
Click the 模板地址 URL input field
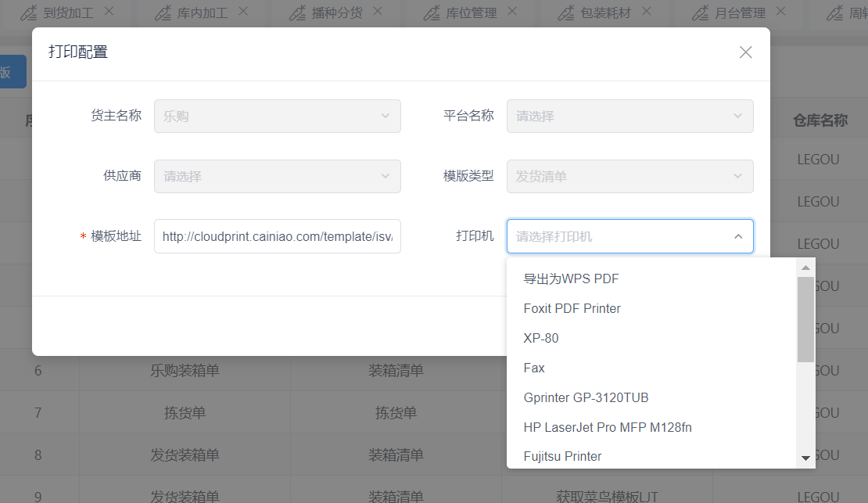(x=278, y=236)
